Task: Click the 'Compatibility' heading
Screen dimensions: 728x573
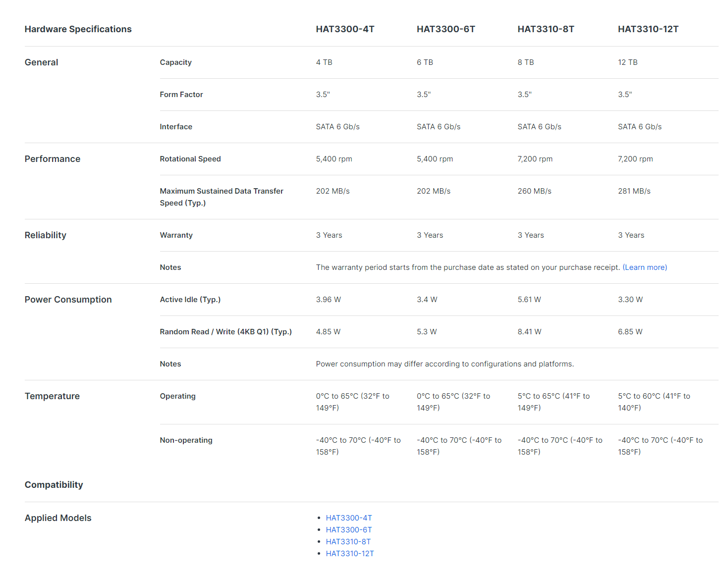Action: (54, 485)
